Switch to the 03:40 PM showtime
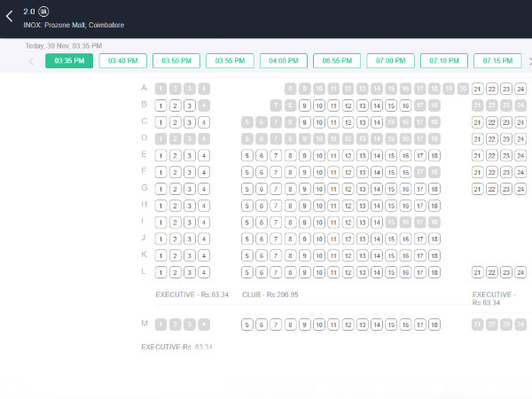The image size is (532, 399). click(x=123, y=61)
